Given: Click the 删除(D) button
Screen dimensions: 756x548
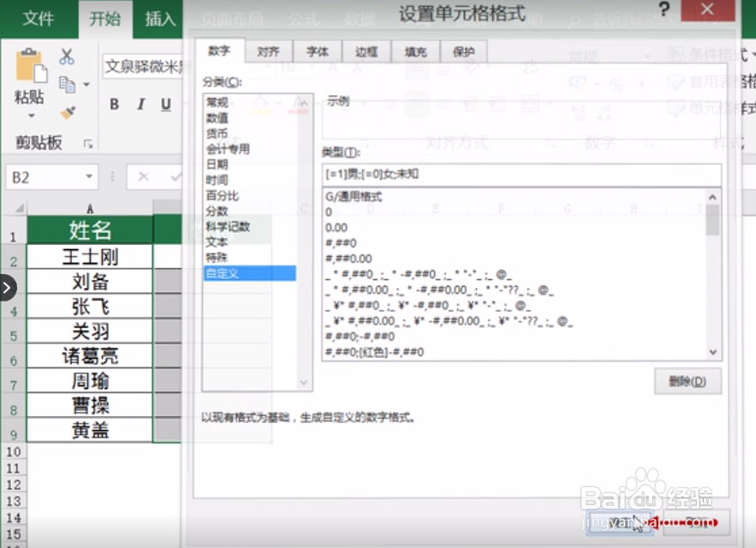Looking at the screenshot, I should pyautogui.click(x=688, y=382).
